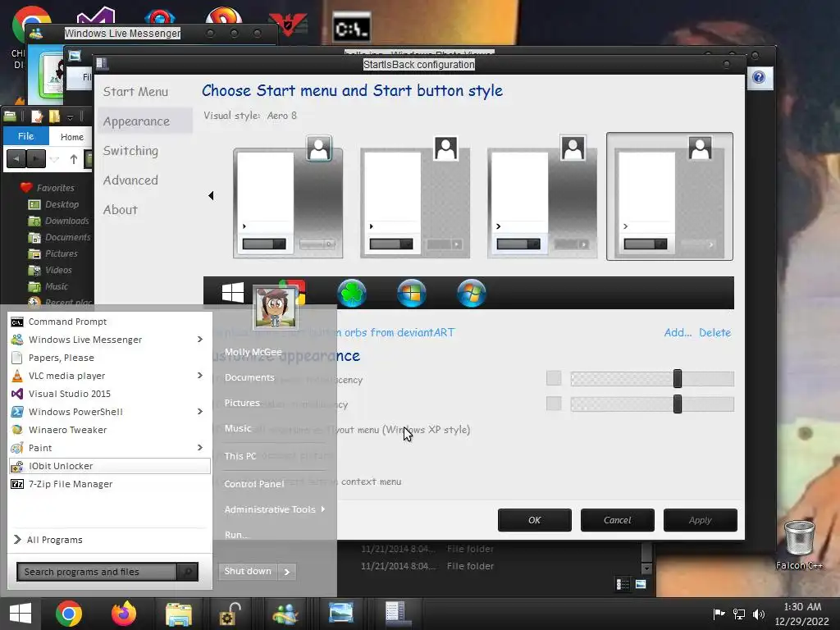Image resolution: width=840 pixels, height=630 pixels.
Task: Click the OK button
Action: click(x=535, y=520)
